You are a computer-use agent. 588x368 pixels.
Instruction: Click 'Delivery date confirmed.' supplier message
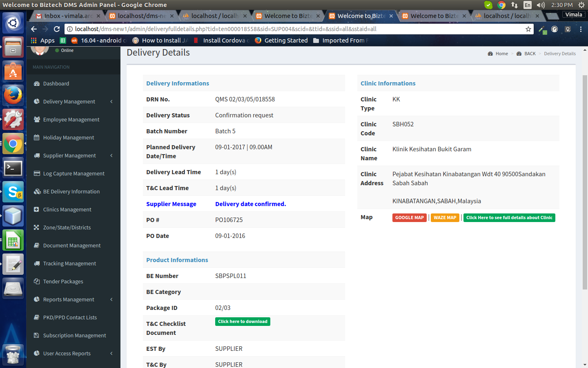[x=251, y=204]
